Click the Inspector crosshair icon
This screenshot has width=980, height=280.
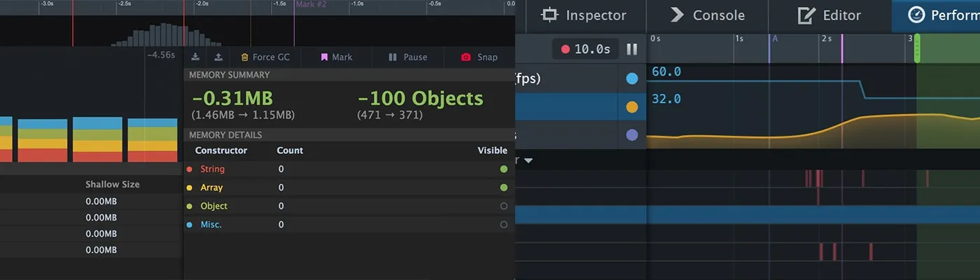point(550,15)
